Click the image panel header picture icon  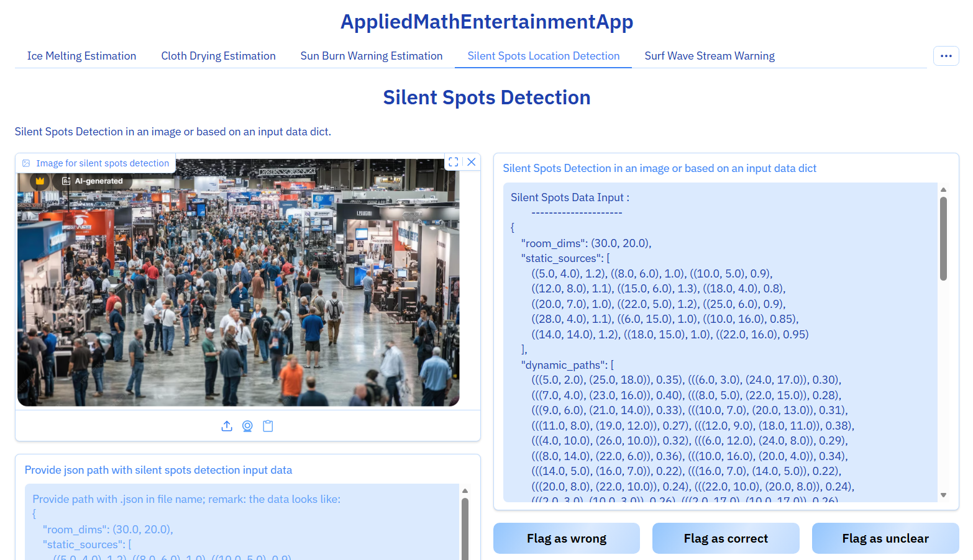pyautogui.click(x=26, y=163)
